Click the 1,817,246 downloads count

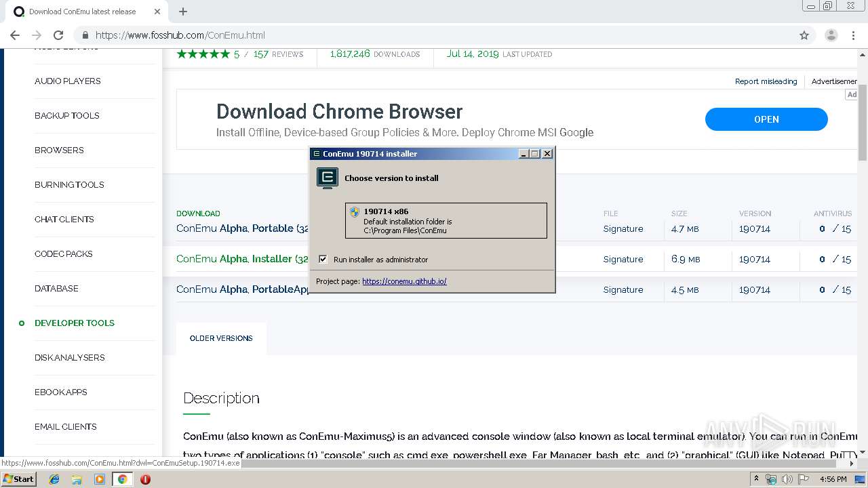375,54
